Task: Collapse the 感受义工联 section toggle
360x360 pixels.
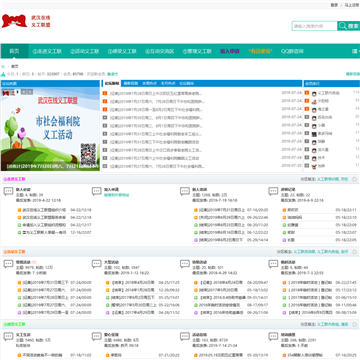Action: (x=354, y=324)
